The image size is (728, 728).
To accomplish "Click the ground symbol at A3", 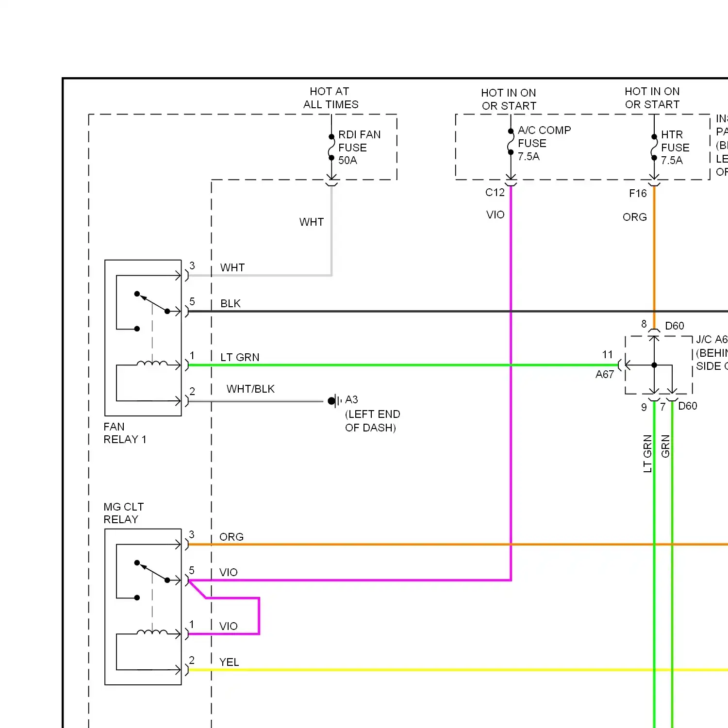I will pyautogui.click(x=334, y=401).
